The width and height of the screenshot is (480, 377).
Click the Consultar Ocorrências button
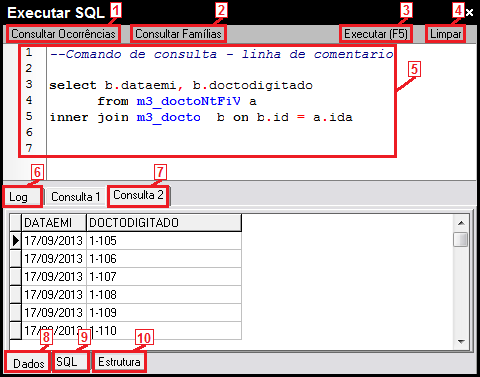coord(63,34)
